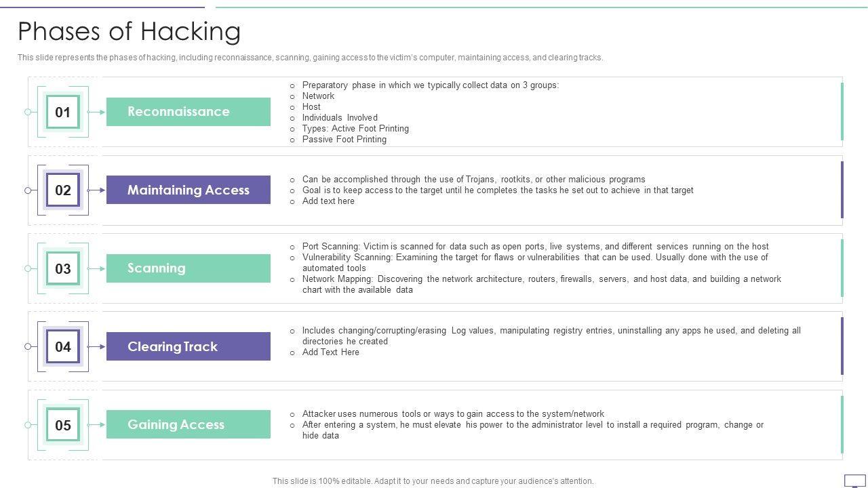The height and width of the screenshot is (488, 868).
Task: Click the "100% editable" footer text
Action: coord(433,481)
